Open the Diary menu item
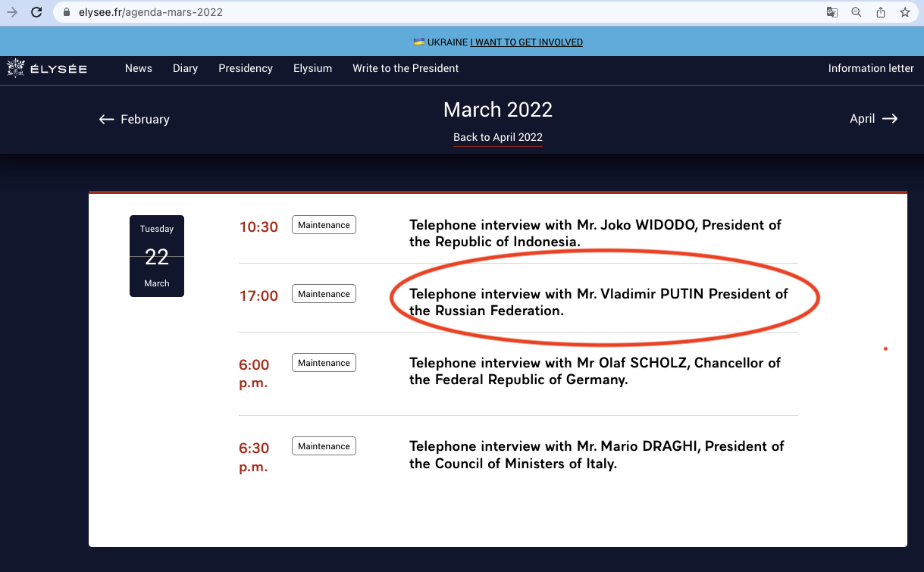This screenshot has width=924, height=572. pyautogui.click(x=185, y=68)
